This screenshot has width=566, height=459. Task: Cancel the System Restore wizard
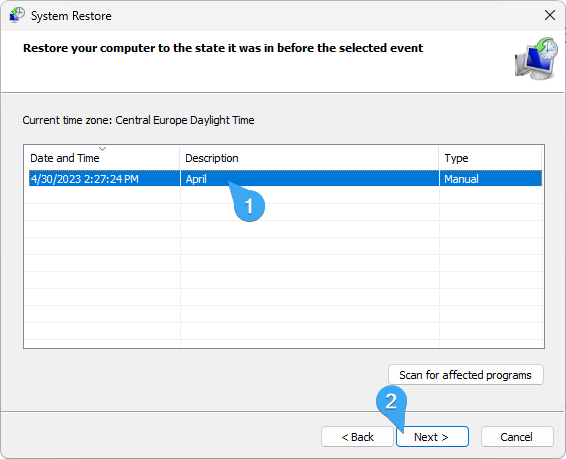tap(517, 437)
